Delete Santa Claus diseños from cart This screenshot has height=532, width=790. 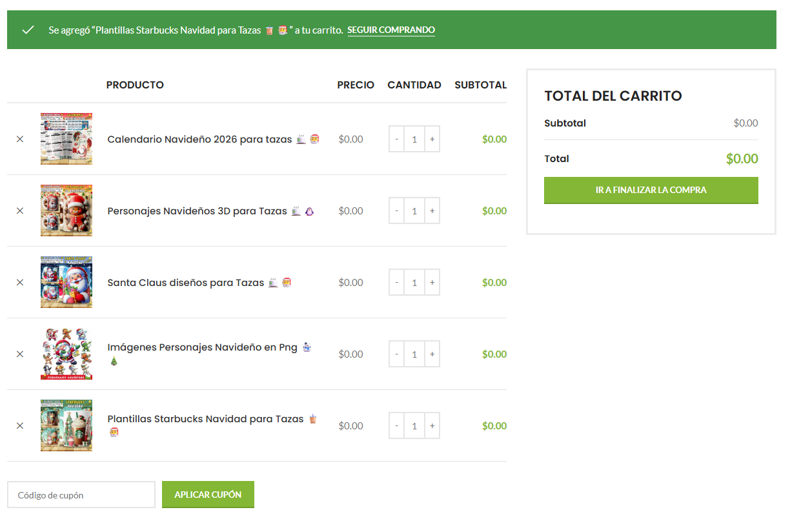20,282
